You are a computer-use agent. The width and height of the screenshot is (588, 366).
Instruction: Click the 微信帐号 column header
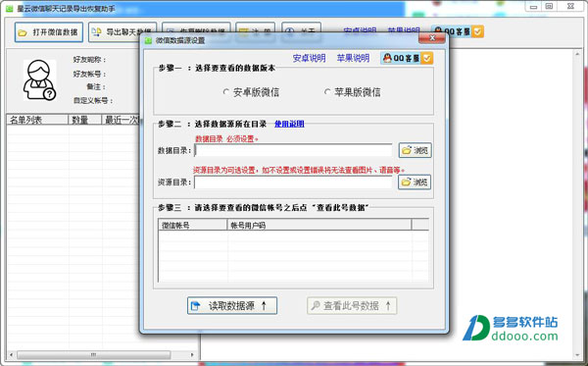(x=193, y=225)
